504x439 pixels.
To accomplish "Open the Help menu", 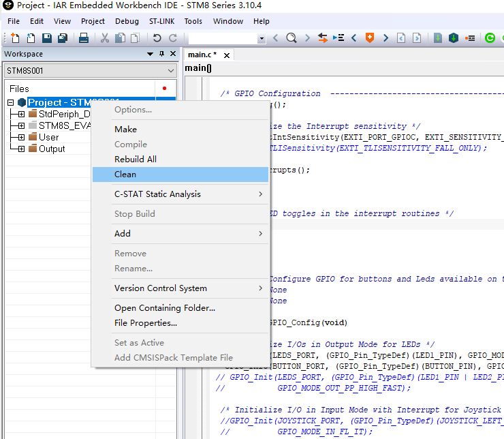I will pyautogui.click(x=262, y=21).
